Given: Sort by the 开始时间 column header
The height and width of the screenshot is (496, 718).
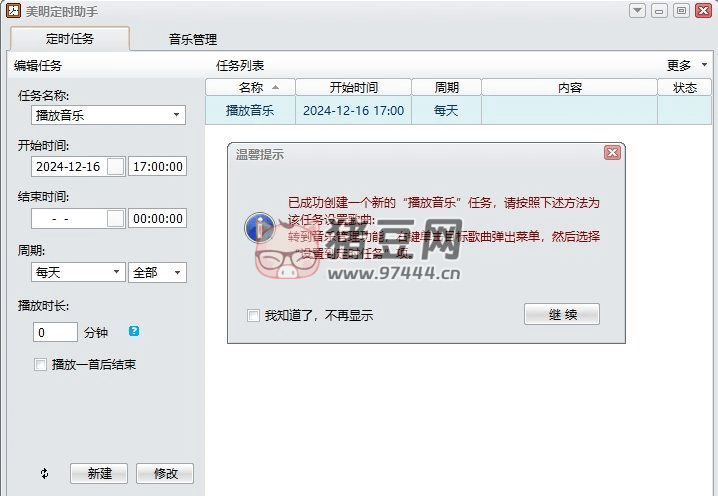Looking at the screenshot, I should pos(354,87).
